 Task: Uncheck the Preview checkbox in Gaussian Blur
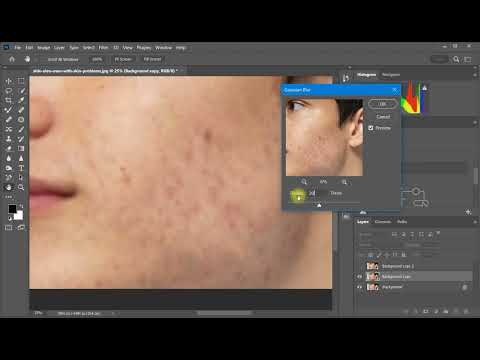[371, 128]
